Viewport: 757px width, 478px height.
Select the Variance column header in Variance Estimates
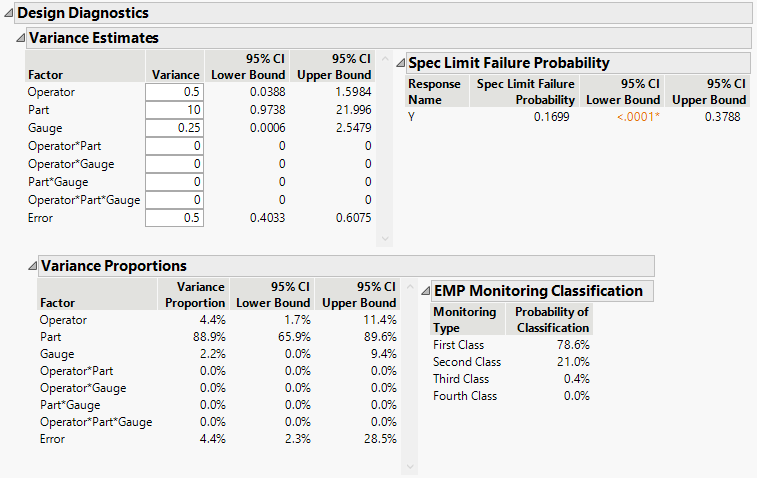pos(176,74)
